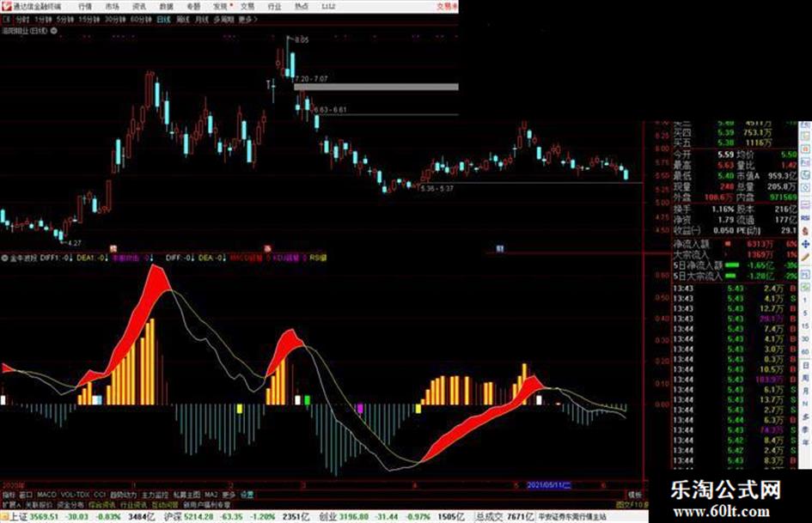Click the round icon beside the stock title
812x523 pixels.
tap(54, 31)
